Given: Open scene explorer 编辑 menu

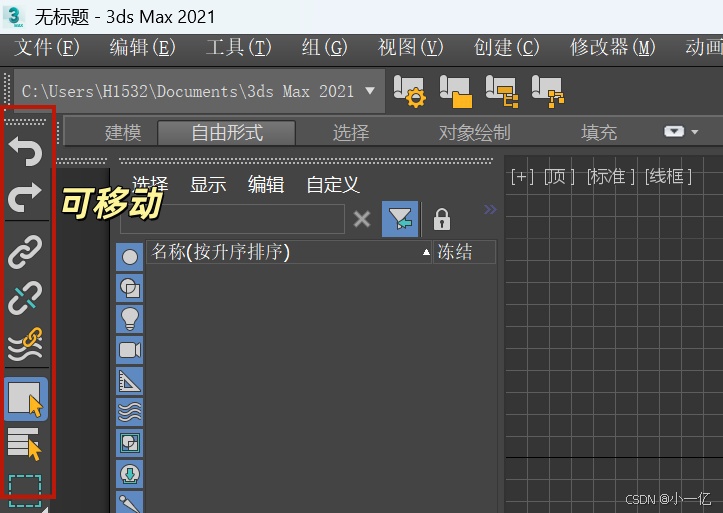Looking at the screenshot, I should [266, 185].
